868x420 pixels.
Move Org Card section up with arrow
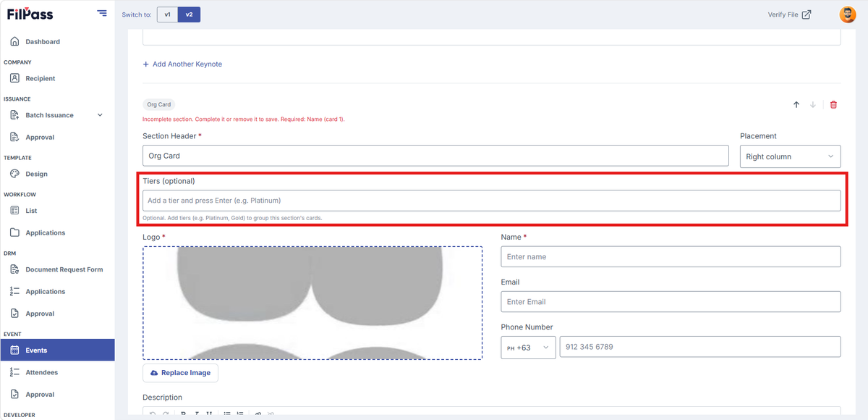pos(796,105)
